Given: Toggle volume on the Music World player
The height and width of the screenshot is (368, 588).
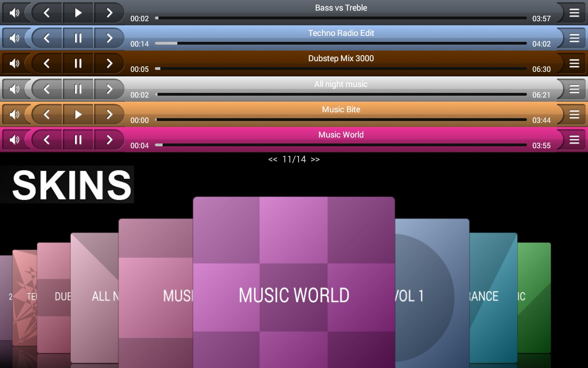Looking at the screenshot, I should tap(14, 139).
